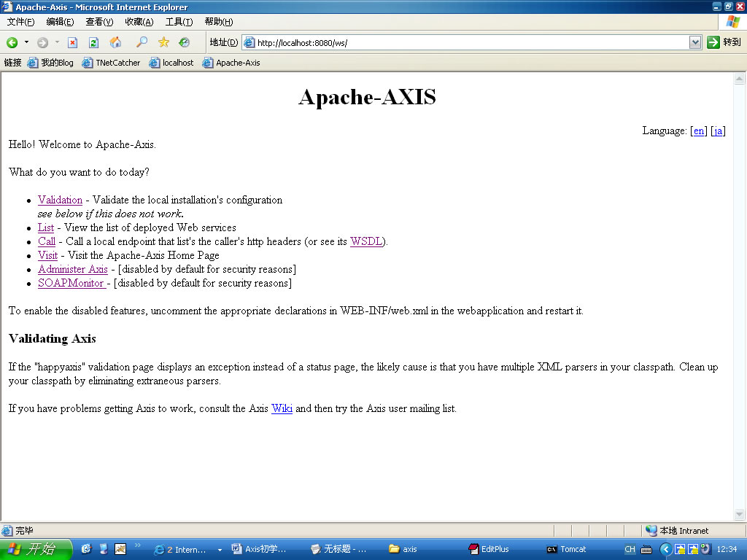Open the History toolbar icon

pyautogui.click(x=185, y=42)
